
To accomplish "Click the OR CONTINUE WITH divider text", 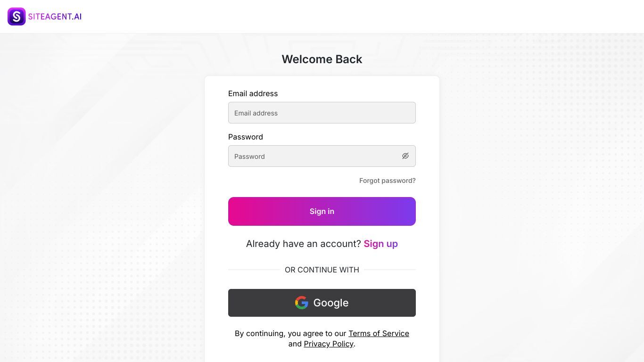I will coord(322,270).
